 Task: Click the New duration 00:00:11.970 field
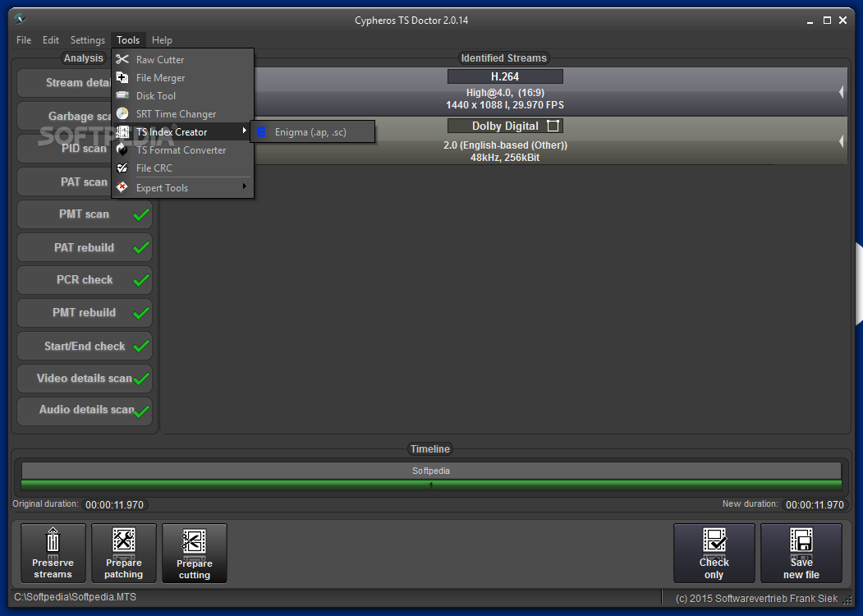815,505
